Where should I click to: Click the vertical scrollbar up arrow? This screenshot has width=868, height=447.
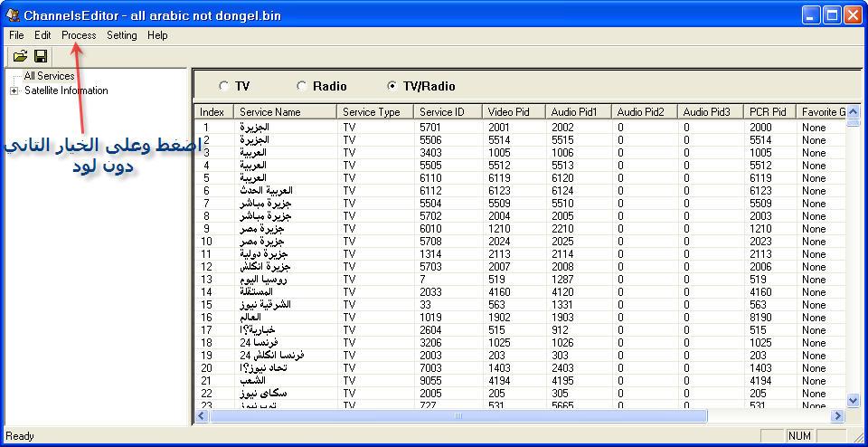(853, 111)
